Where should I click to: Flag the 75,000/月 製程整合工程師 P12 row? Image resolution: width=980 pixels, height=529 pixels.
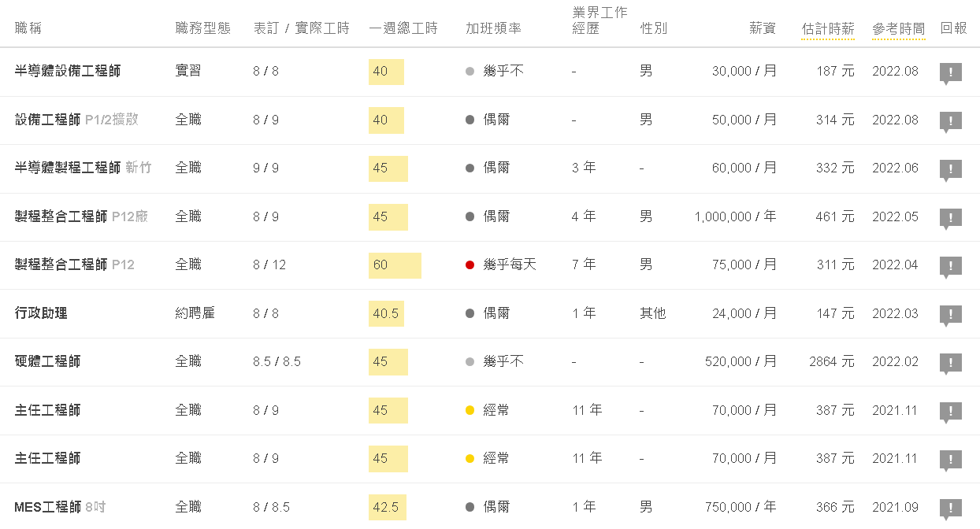pos(951,267)
